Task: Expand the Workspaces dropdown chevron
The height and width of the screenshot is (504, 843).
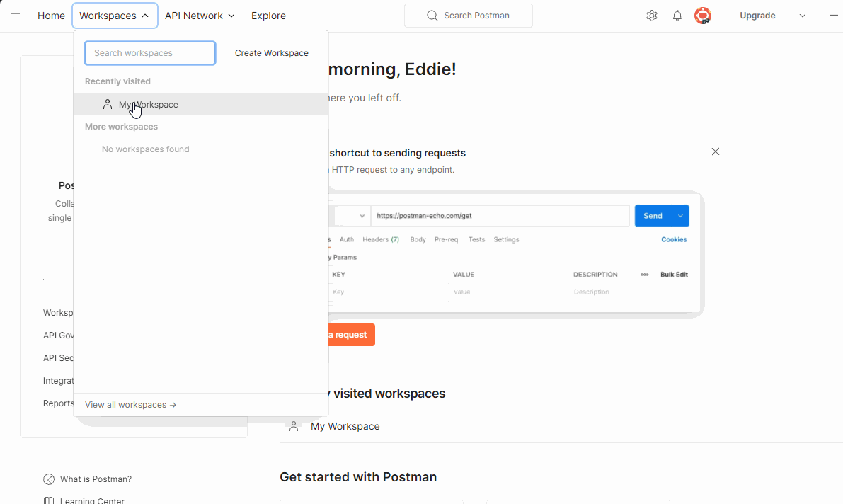Action: tap(145, 16)
